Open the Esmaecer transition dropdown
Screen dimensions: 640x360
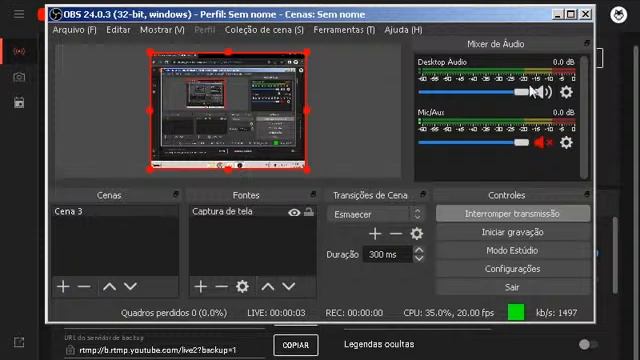pos(376,214)
